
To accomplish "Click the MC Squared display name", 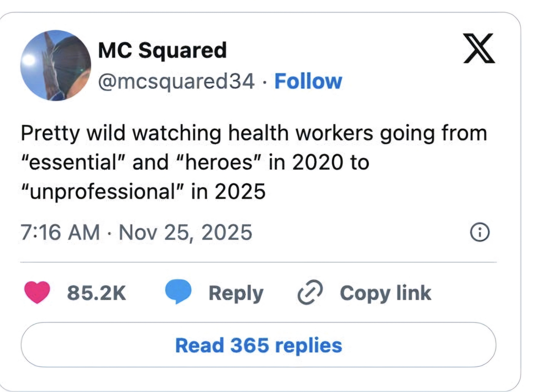I will point(162,50).
